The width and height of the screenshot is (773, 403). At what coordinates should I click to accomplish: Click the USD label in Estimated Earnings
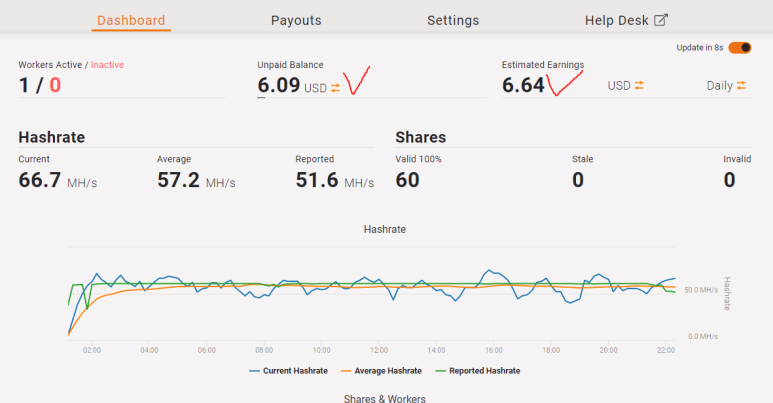[x=619, y=86]
